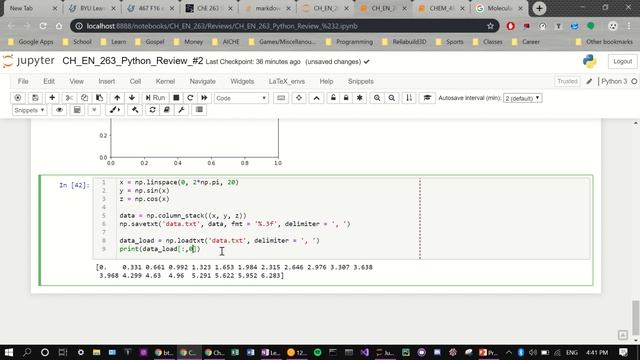Image resolution: width=640 pixels, height=360 pixels.
Task: Open a new browser tab with plus button
Action: pos(539,8)
